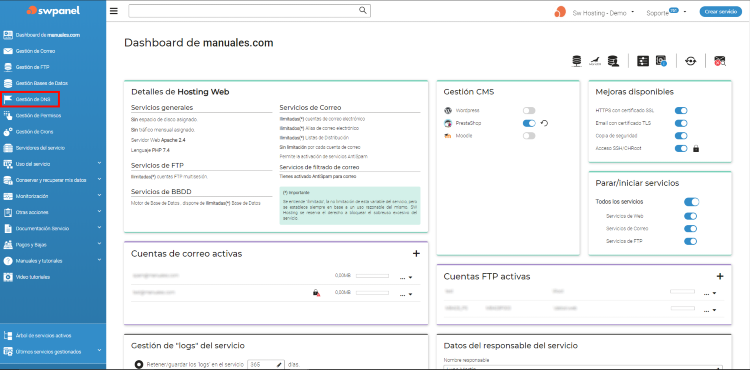Open the Sw Hosting - Demo account dropdown
750x370 pixels.
point(604,13)
